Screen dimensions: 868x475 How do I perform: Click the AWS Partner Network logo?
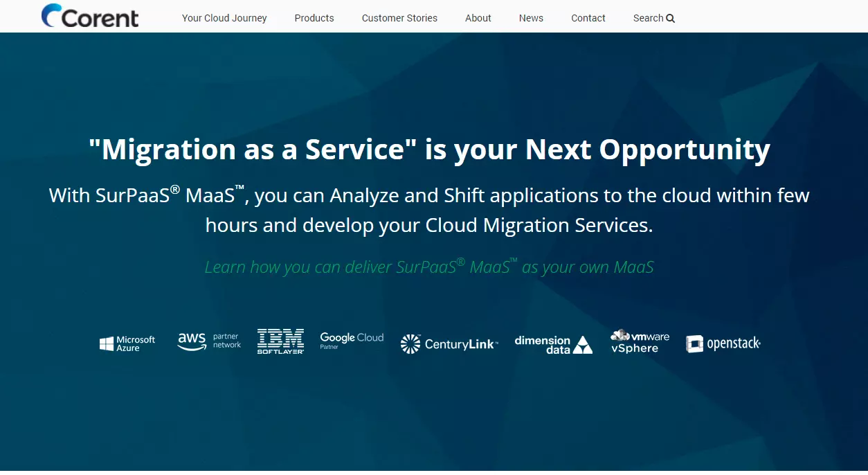pyautogui.click(x=209, y=341)
